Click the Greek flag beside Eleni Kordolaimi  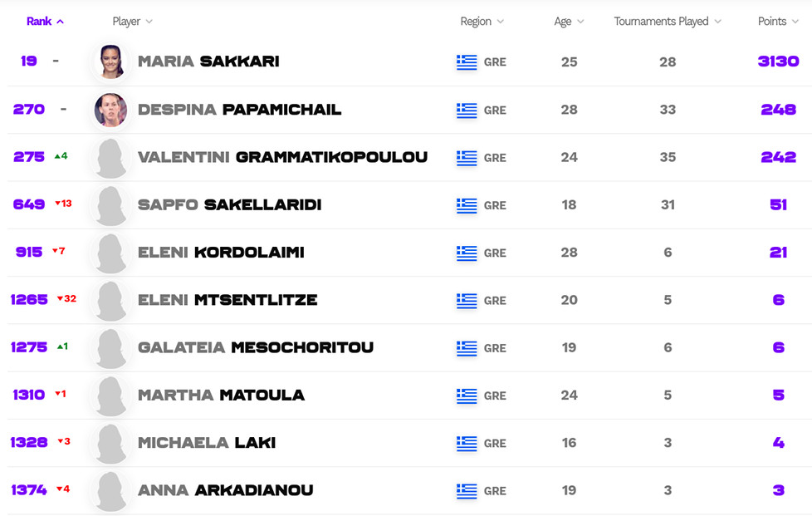tap(467, 253)
